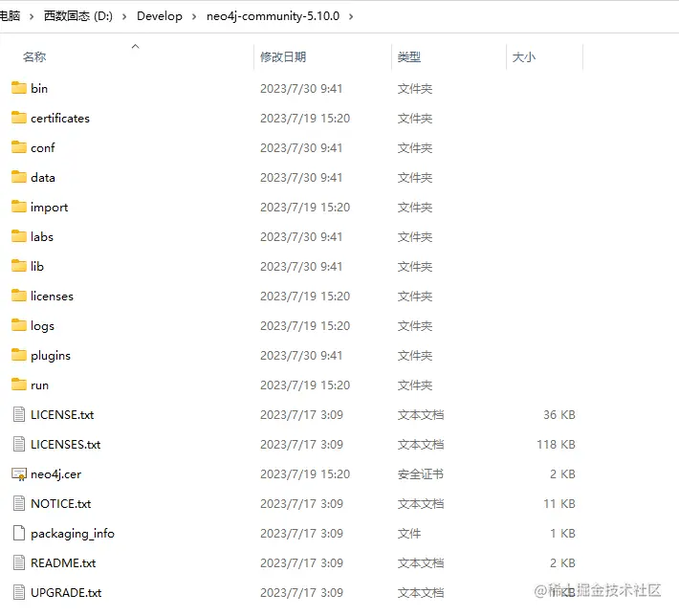Toggle sort direction arrow above 名称

[135, 46]
